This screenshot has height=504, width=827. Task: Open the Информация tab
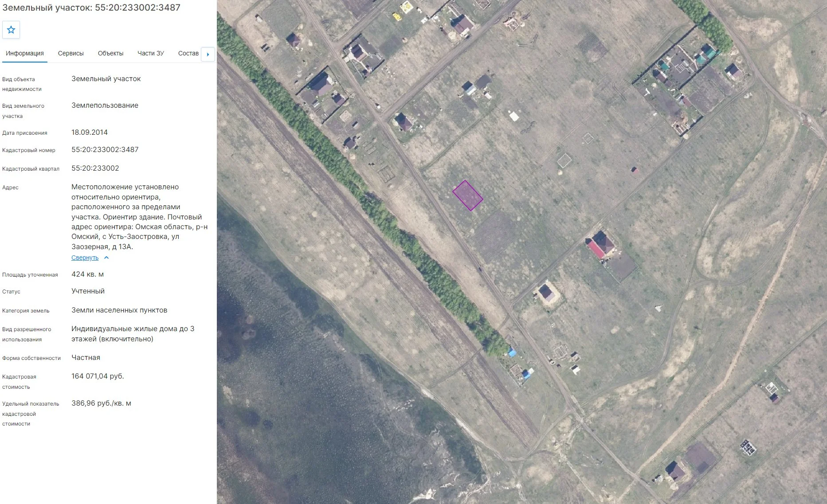(25, 53)
